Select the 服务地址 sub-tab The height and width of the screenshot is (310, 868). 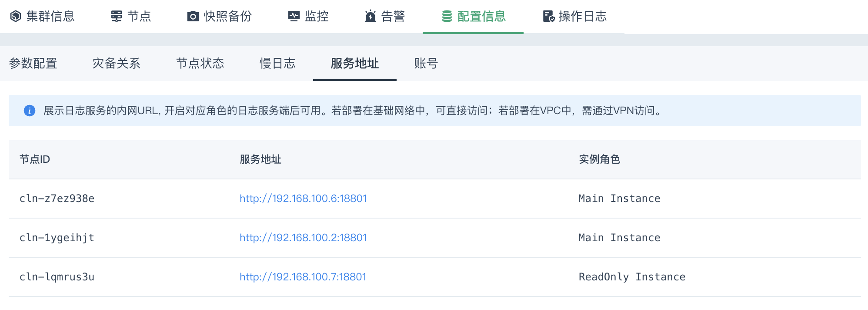coord(355,64)
